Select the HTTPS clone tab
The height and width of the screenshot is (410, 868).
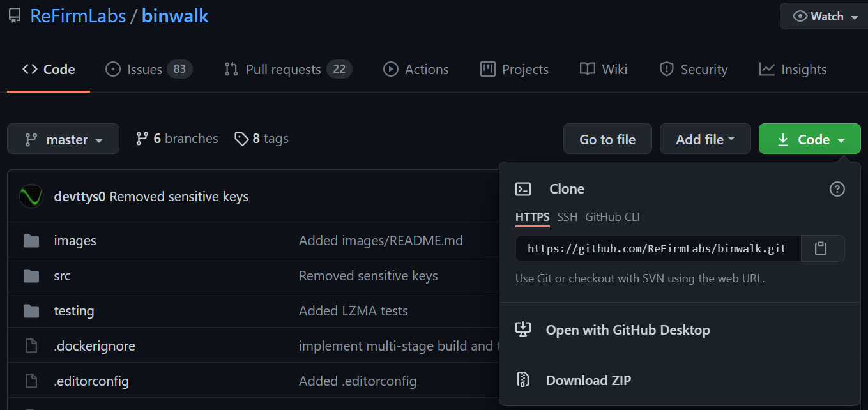[x=533, y=217]
